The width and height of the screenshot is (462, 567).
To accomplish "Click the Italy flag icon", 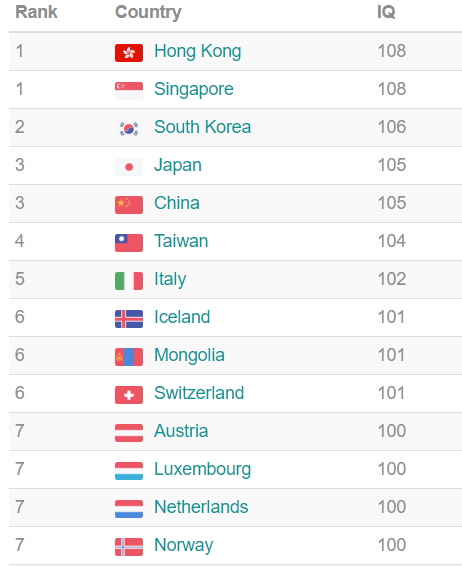I will [129, 281].
